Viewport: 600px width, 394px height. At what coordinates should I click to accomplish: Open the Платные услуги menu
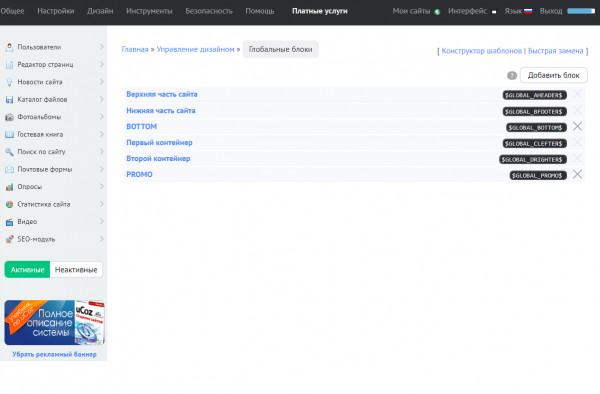pyautogui.click(x=320, y=11)
